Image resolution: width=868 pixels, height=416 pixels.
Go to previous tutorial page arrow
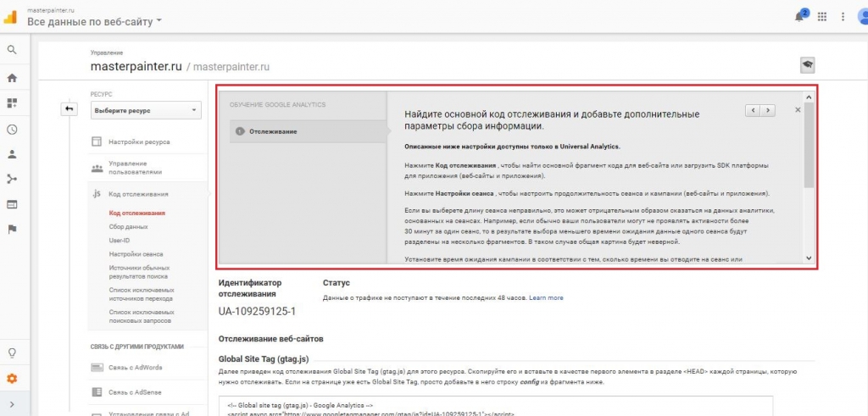point(753,110)
